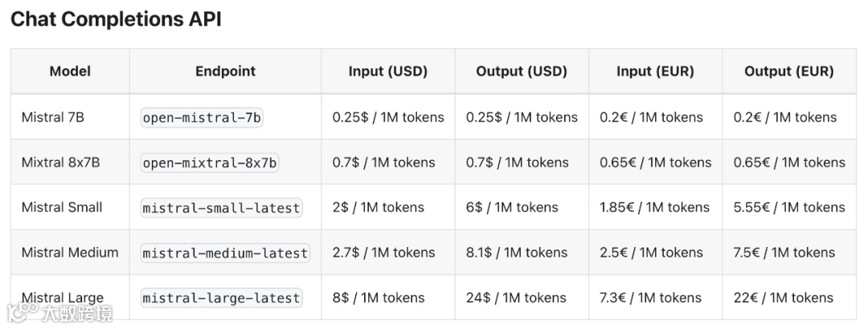Screen dimensions: 868x329
Task: Click the Input (USD) column header
Action: click(387, 71)
